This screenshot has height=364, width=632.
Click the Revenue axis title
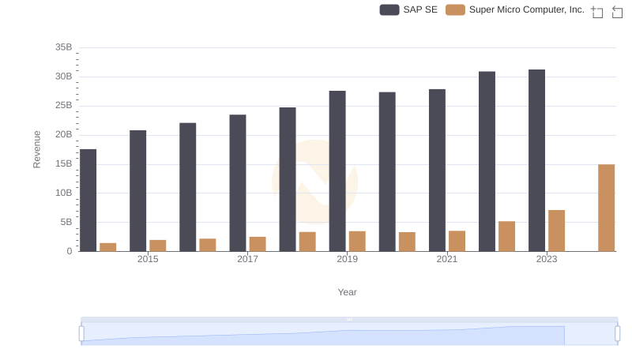point(36,149)
